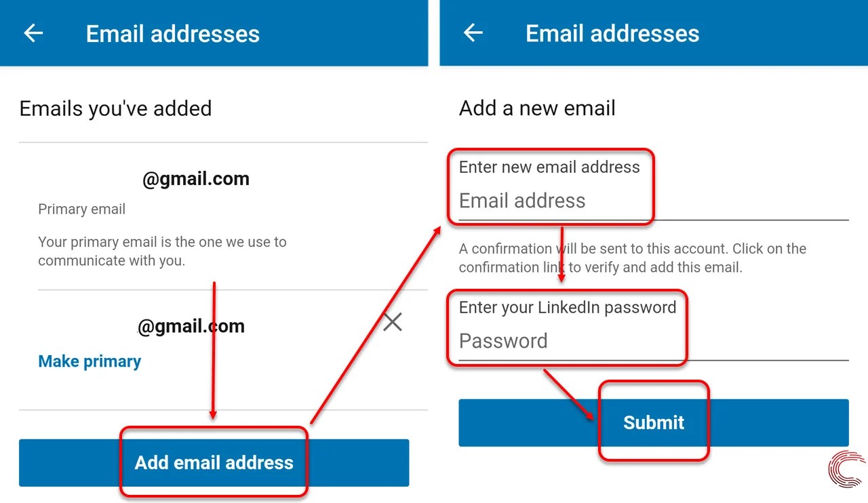Image resolution: width=868 pixels, height=503 pixels.
Task: Click the back arrow on Emails you've added screen
Action: 33,33
